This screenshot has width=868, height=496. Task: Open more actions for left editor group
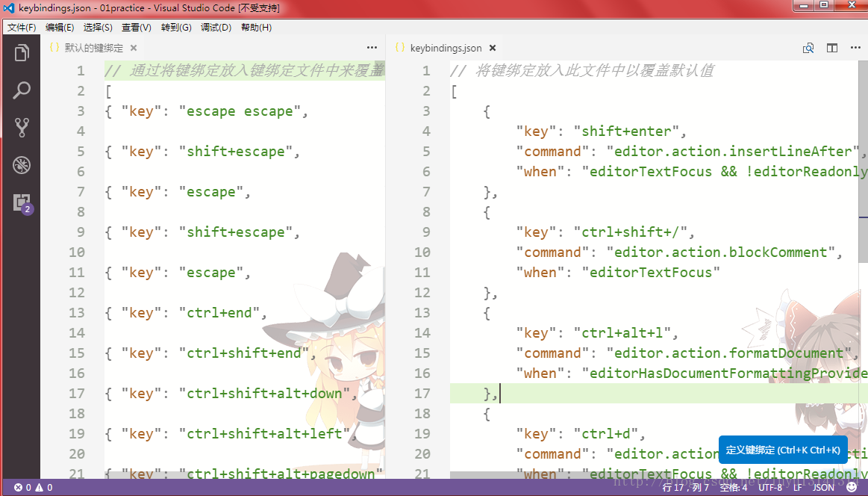[x=372, y=48]
